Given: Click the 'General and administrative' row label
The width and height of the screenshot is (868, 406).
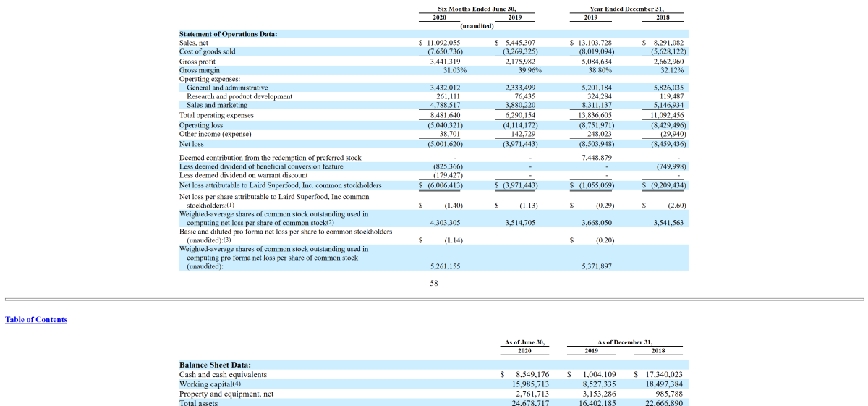Looking at the screenshot, I should click(x=227, y=88).
